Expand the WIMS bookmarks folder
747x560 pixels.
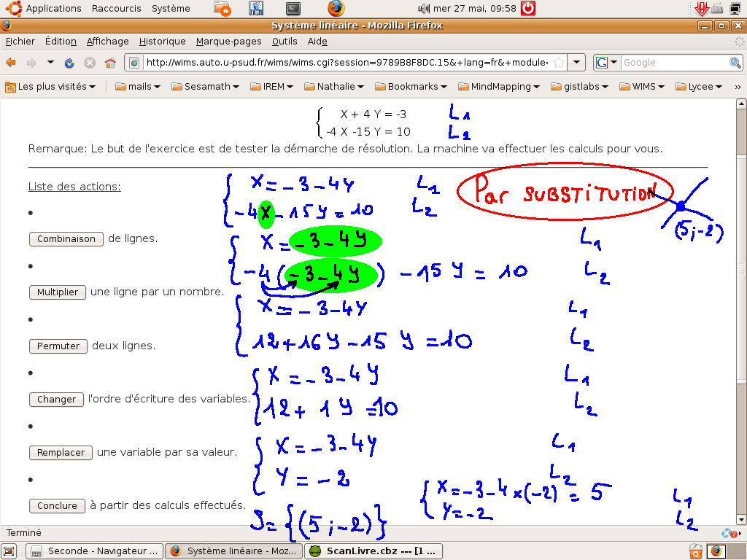tap(642, 86)
